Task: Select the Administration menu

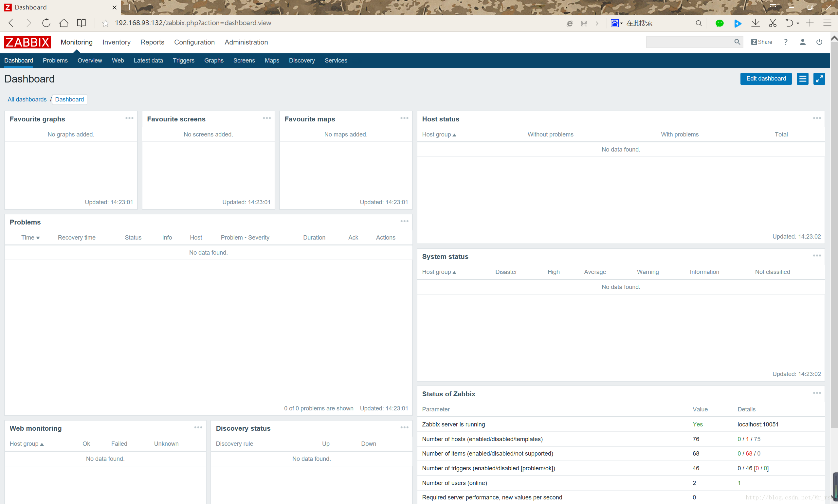Action: pos(246,42)
